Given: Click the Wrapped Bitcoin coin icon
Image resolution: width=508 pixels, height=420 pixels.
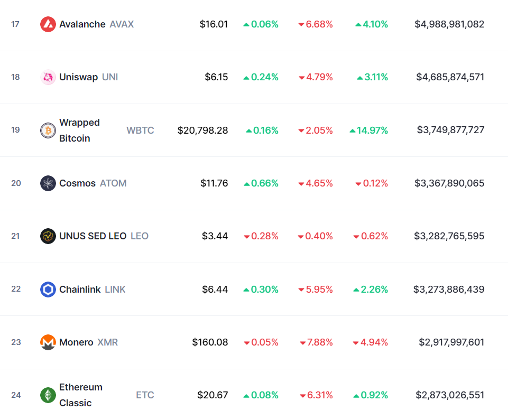Looking at the screenshot, I should (x=48, y=130).
